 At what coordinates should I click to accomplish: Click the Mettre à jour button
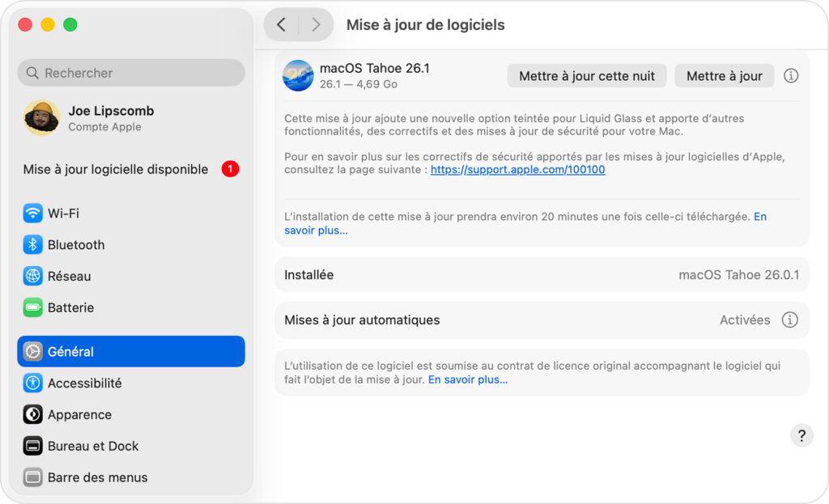click(x=724, y=76)
